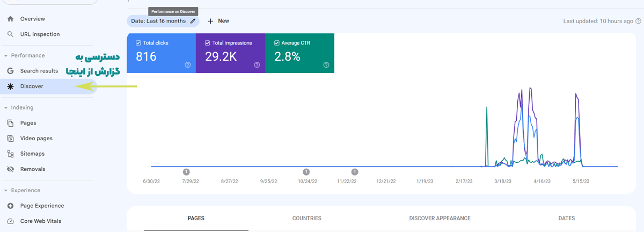Open the Discover Appearance tab
This screenshot has width=644, height=232.
point(440,219)
